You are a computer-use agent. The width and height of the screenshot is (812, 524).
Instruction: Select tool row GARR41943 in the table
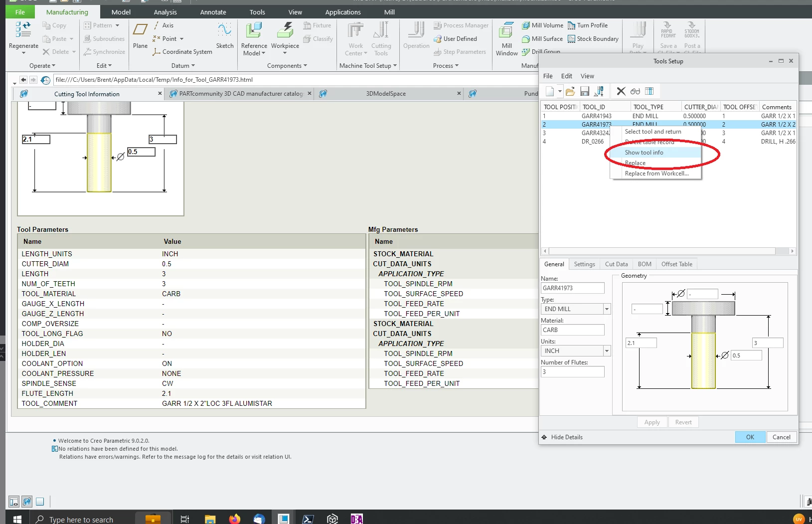point(668,116)
